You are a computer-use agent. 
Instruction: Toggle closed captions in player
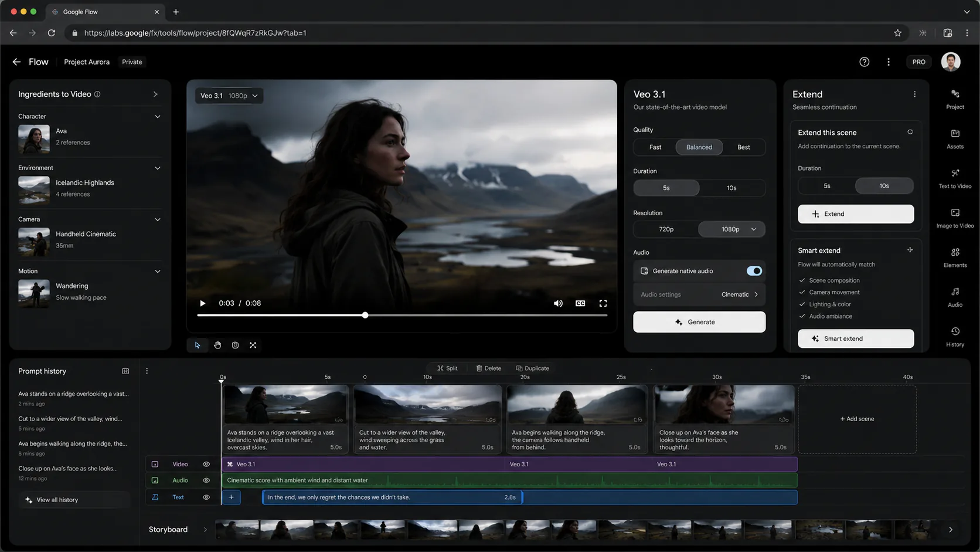click(x=580, y=303)
